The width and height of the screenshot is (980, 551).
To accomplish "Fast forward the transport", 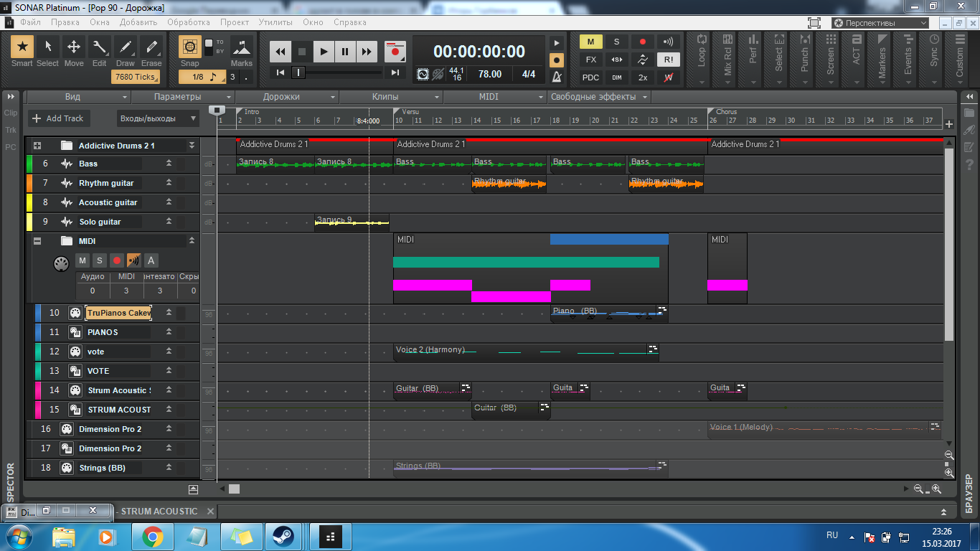I will 367,52.
